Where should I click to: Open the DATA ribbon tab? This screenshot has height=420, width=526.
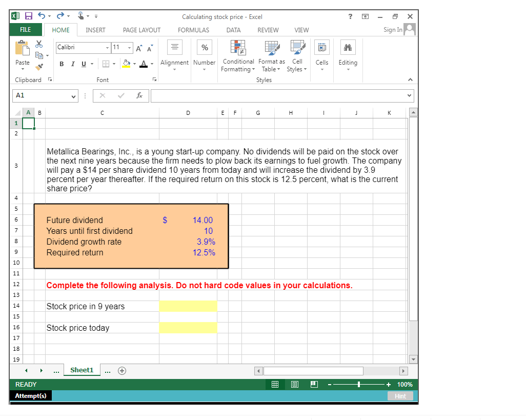pyautogui.click(x=233, y=30)
